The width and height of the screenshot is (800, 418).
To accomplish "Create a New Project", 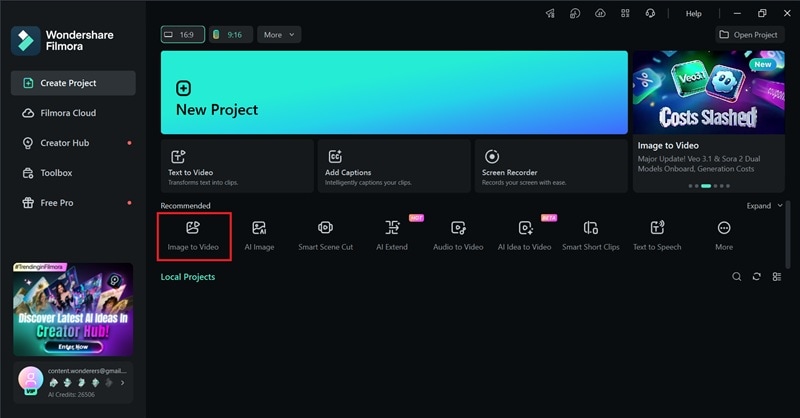I will tap(394, 92).
